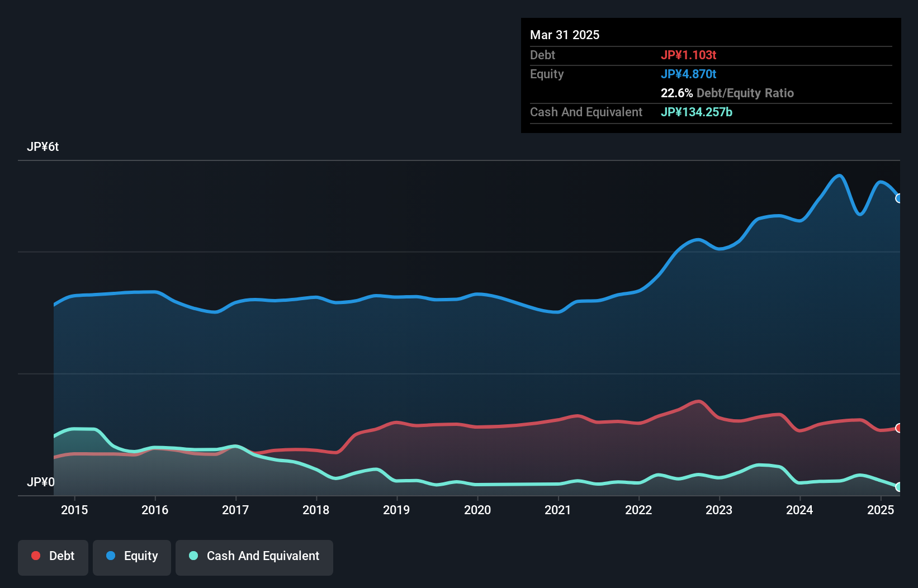918x588 pixels.
Task: Select the Equity line end point marker
Action: (899, 198)
